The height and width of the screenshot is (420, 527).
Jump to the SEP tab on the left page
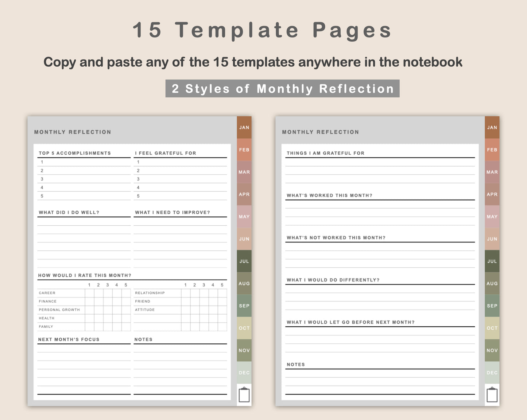(x=244, y=306)
